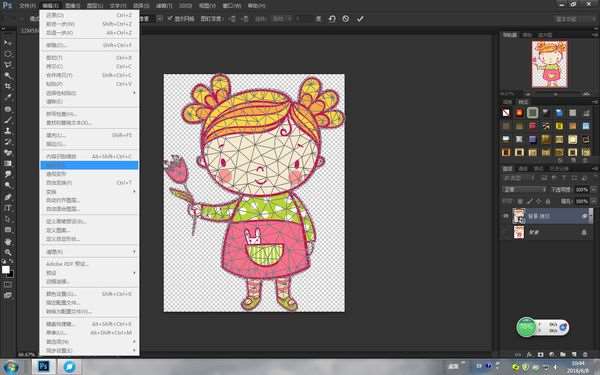
Task: Choose highlighted Puppet Warp menu entry
Action: coord(89,165)
